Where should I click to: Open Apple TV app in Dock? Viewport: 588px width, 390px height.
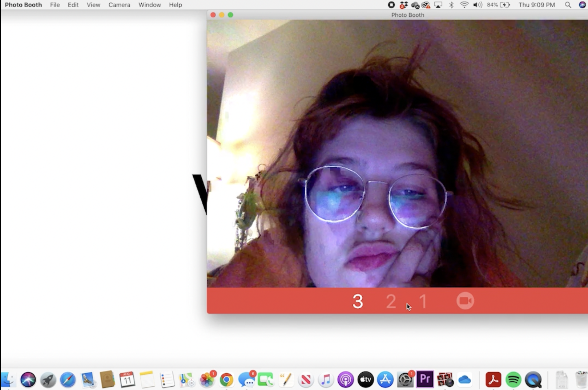(366, 380)
